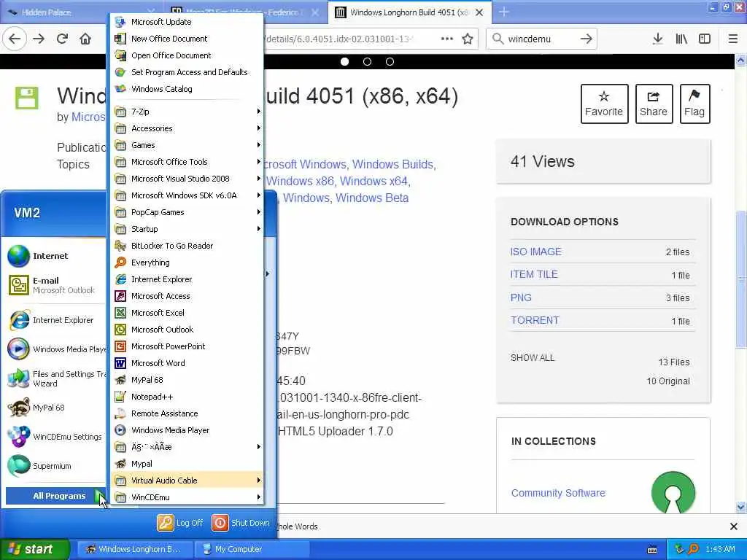This screenshot has width=747, height=560.
Task: Click New Office Document entry
Action: 187,39
